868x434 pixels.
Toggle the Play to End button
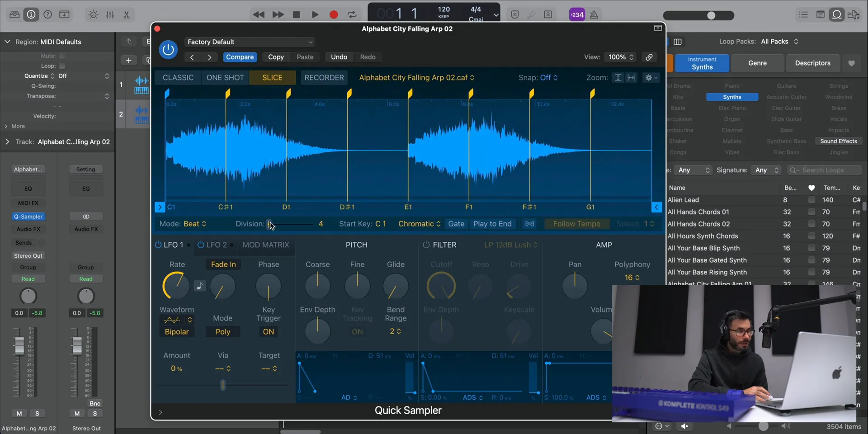coord(492,224)
